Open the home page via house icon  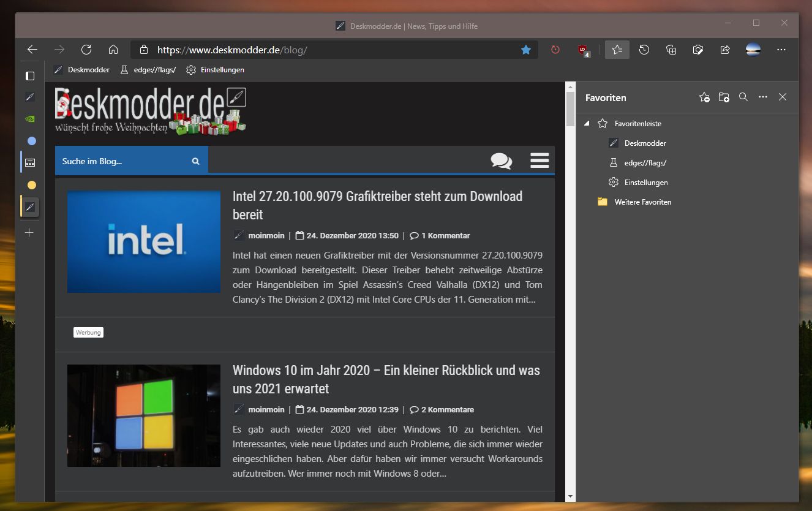[x=113, y=50]
